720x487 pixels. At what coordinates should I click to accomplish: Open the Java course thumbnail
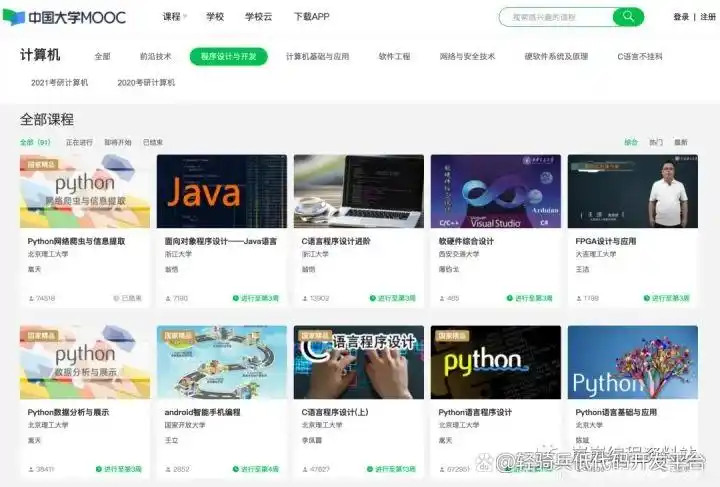click(221, 190)
